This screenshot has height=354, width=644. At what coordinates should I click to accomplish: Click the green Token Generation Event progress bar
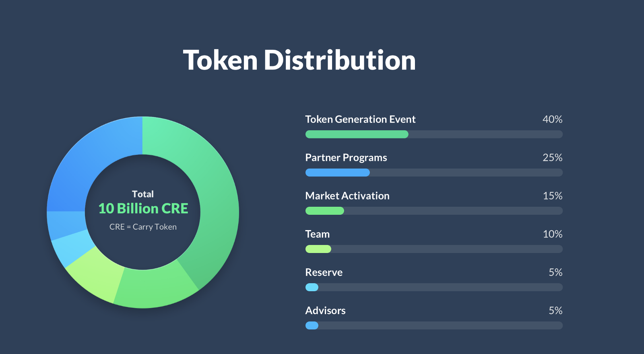(x=357, y=134)
